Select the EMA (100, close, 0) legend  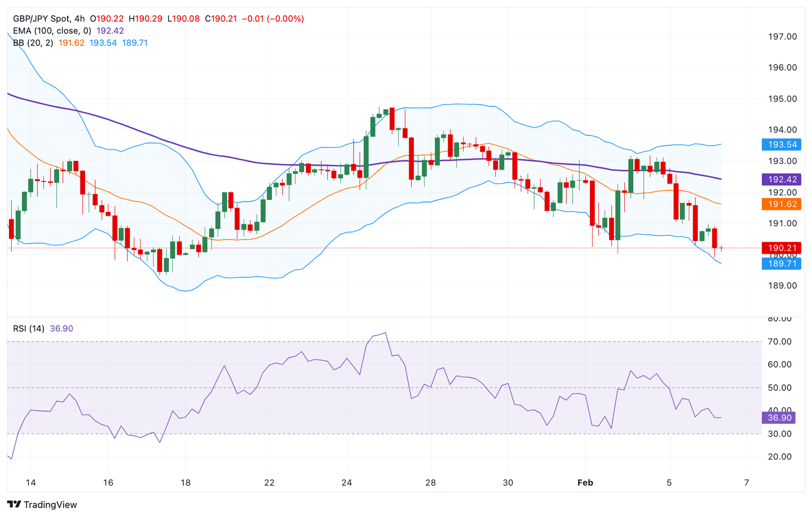52,31
